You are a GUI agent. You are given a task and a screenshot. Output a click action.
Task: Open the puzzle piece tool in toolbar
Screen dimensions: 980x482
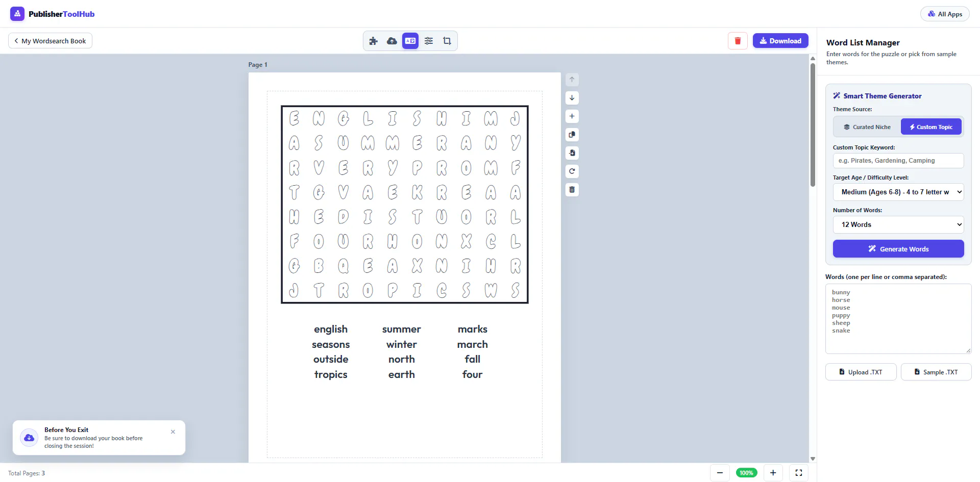point(374,41)
